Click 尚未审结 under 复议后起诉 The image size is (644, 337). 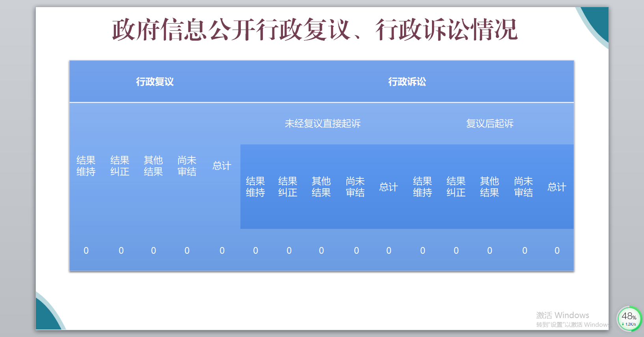523,187
